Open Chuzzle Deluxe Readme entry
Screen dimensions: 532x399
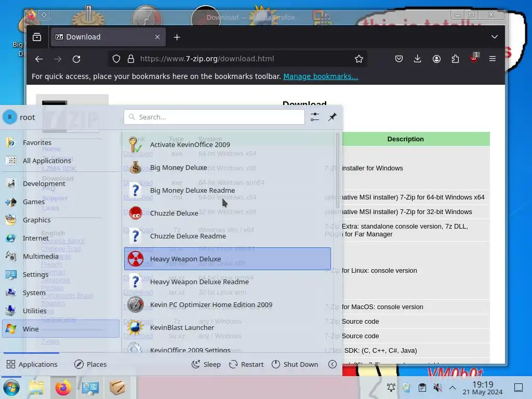coord(228,236)
